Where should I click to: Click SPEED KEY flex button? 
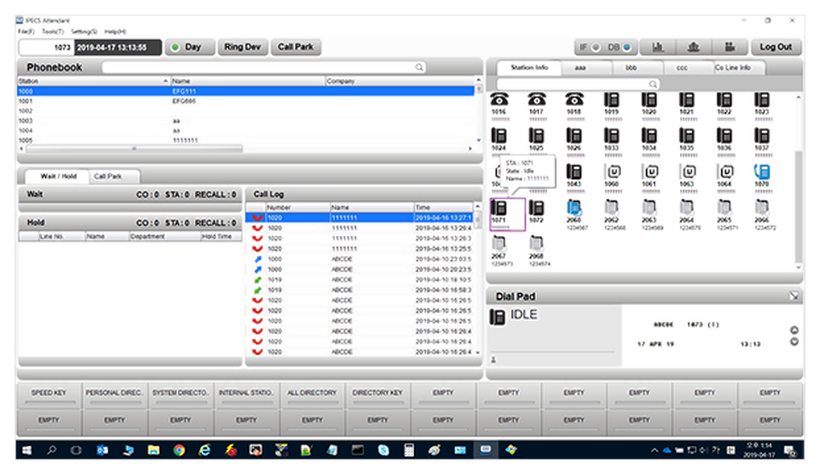click(49, 395)
